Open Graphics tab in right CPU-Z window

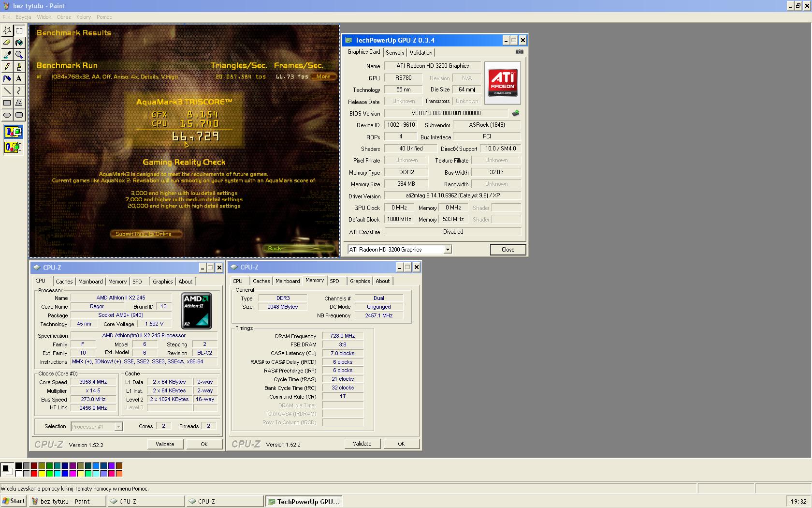click(360, 281)
